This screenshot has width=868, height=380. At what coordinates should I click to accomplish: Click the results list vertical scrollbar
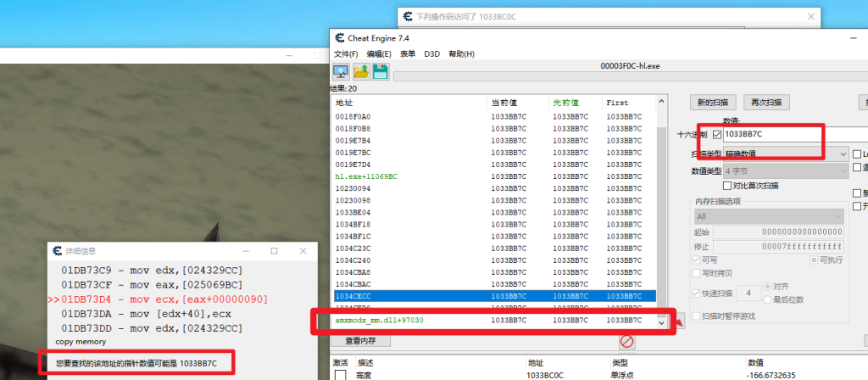(x=662, y=212)
